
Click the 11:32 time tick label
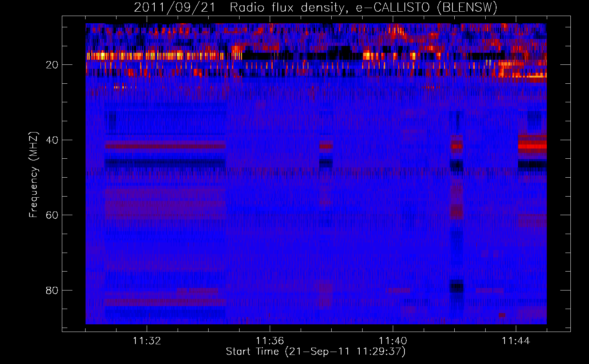tap(147, 341)
